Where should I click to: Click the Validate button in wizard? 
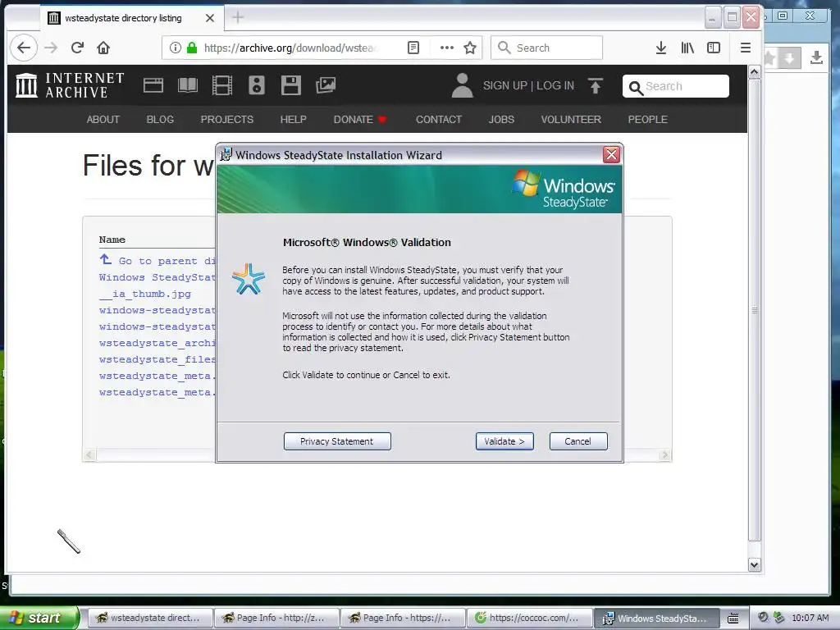(x=504, y=441)
